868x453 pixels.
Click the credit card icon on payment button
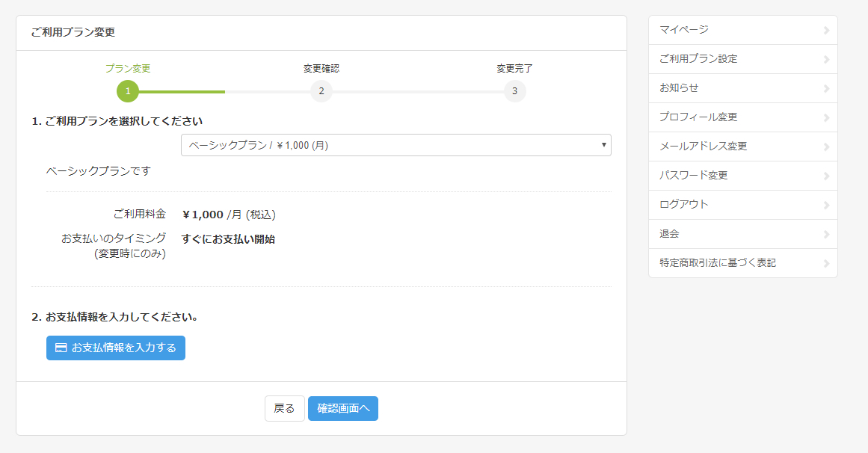coord(61,348)
